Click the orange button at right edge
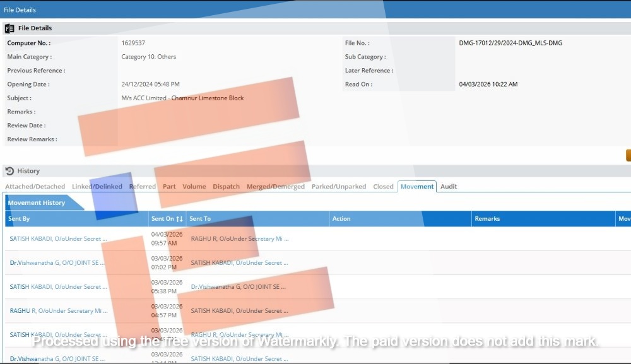The height and width of the screenshot is (364, 631). click(628, 155)
